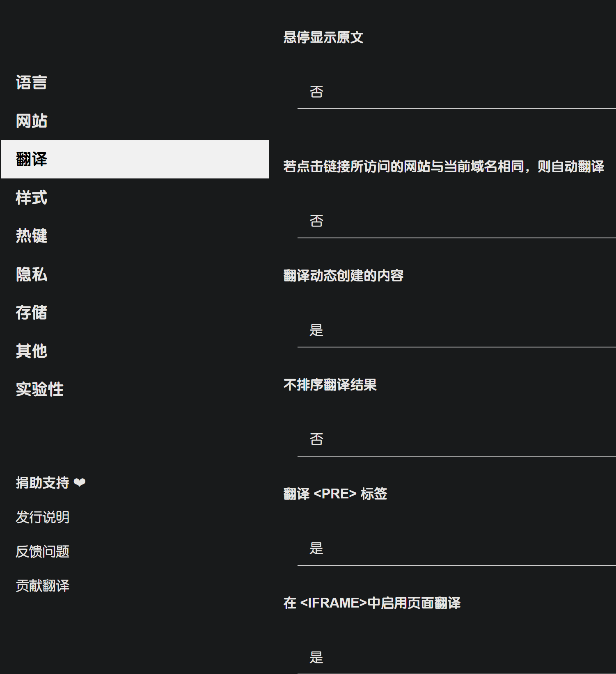Open the 热键 settings section

pos(32,236)
